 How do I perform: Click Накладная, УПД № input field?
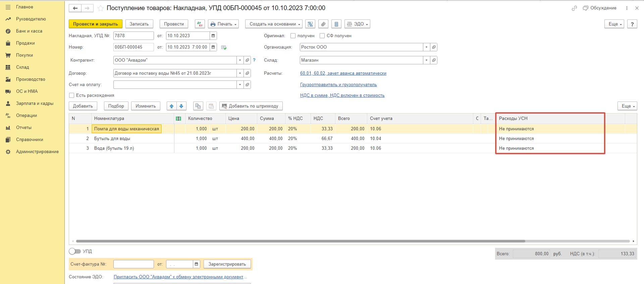click(x=133, y=36)
